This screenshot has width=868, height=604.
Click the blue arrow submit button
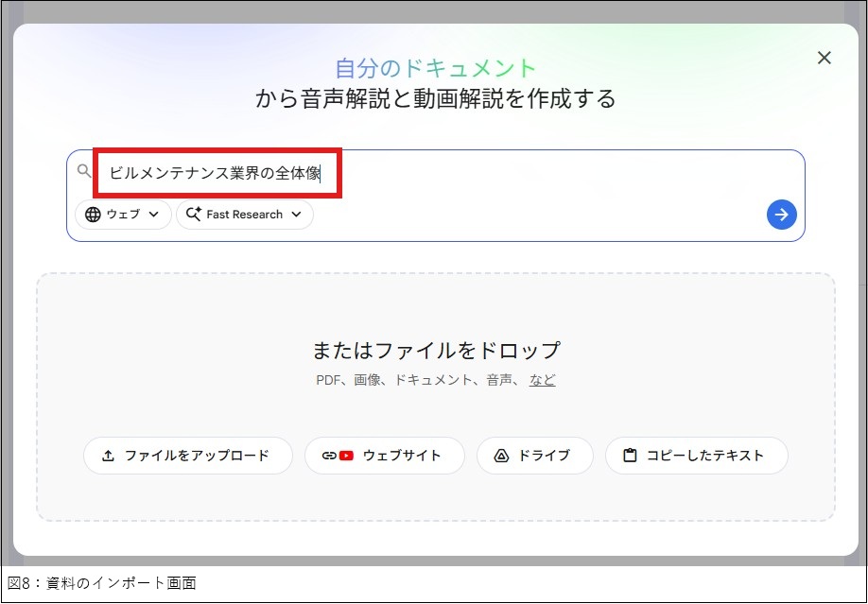coord(781,215)
